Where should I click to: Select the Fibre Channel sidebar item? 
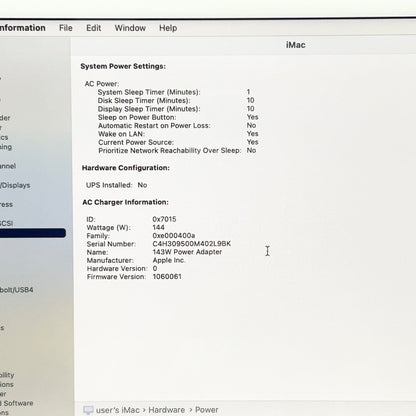pyautogui.click(x=8, y=166)
